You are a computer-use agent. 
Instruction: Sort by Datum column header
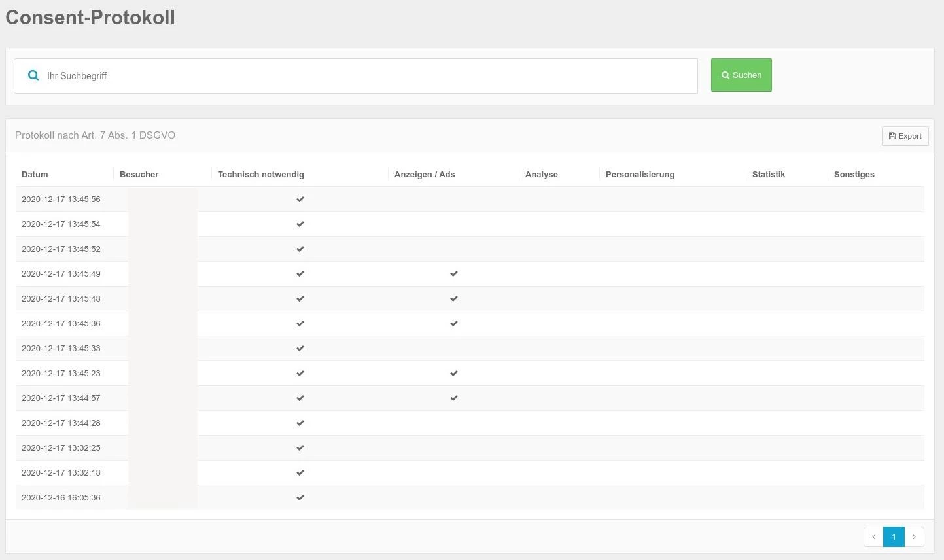click(x=35, y=175)
